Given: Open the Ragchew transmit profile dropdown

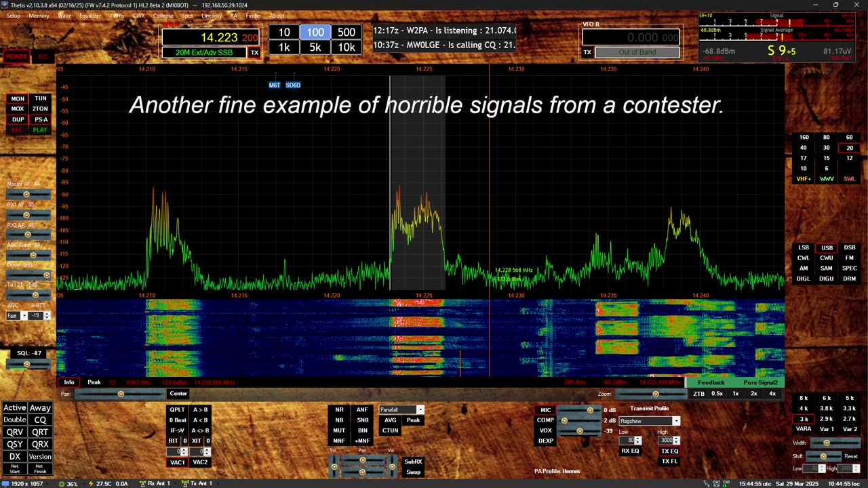Looking at the screenshot, I should (x=649, y=421).
